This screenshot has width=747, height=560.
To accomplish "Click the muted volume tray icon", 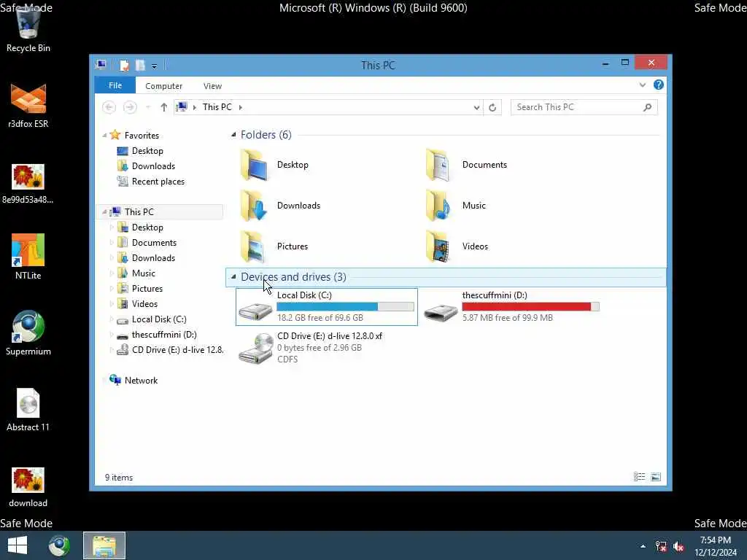I will (x=678, y=546).
